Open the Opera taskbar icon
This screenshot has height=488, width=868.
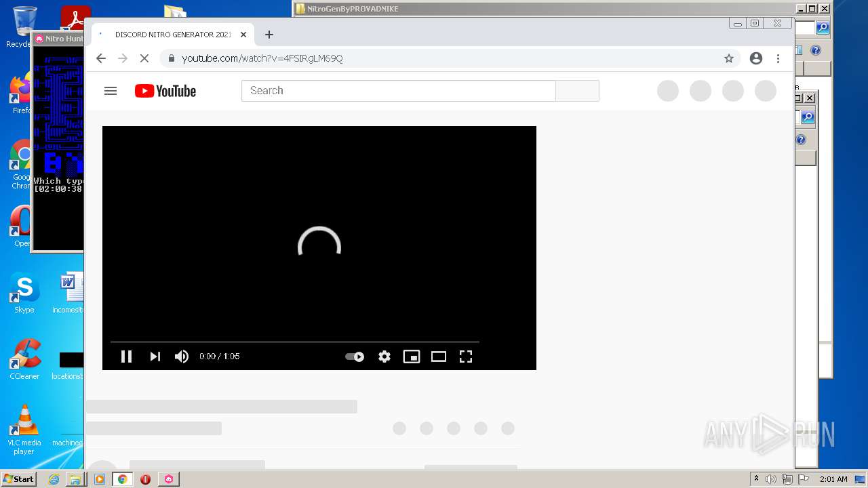[145, 479]
